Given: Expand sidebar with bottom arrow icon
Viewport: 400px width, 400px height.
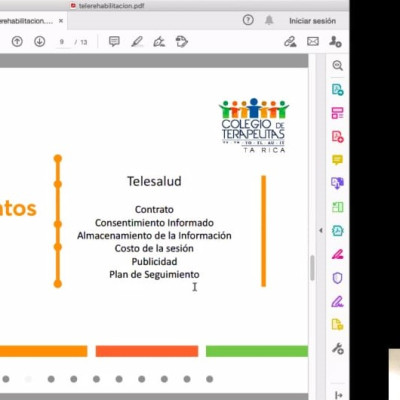Looking at the screenshot, I should [x=338, y=395].
